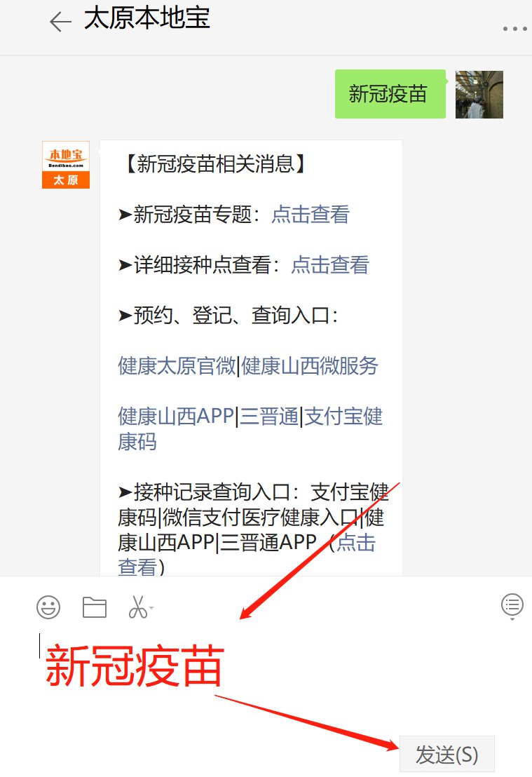Open the 健康山西微服务 link
Screen dimensions: 532x777
310,366
